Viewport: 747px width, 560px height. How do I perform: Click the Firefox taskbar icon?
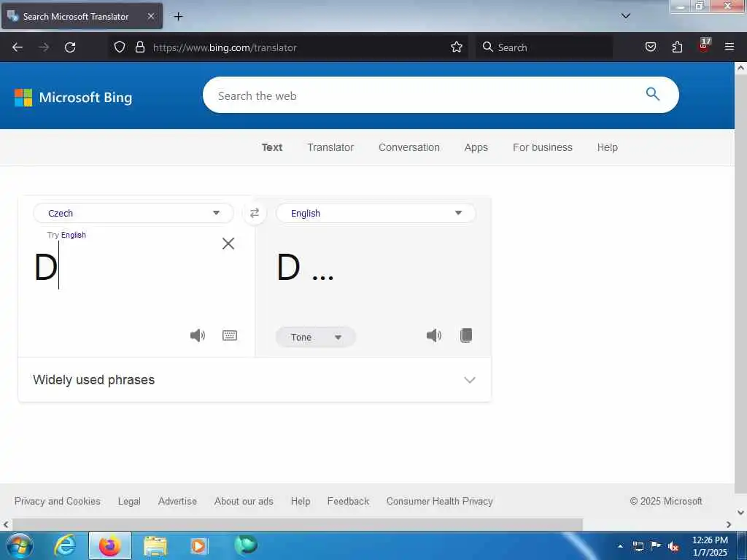point(110,545)
